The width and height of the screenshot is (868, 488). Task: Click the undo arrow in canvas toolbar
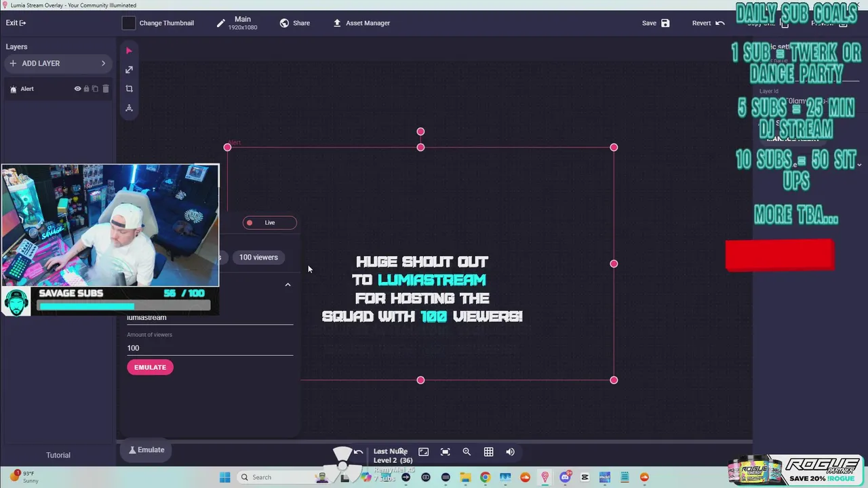[x=358, y=452]
